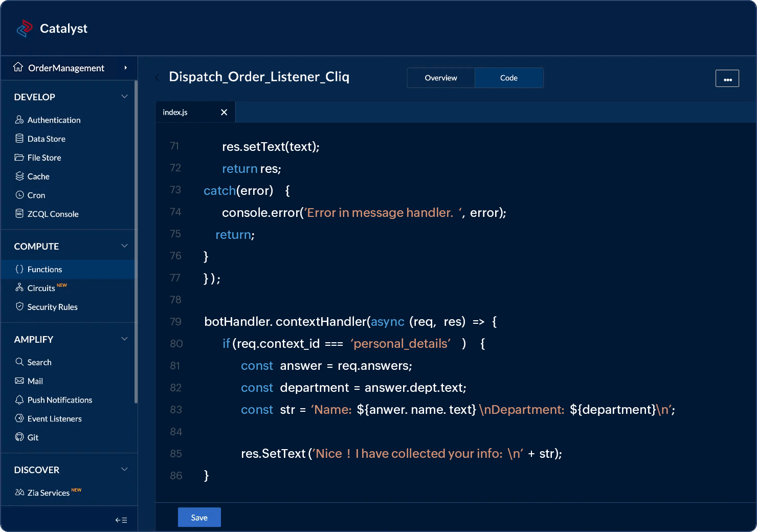Collapse the AMPLIFY section chevron
757x532 pixels.
tap(124, 339)
